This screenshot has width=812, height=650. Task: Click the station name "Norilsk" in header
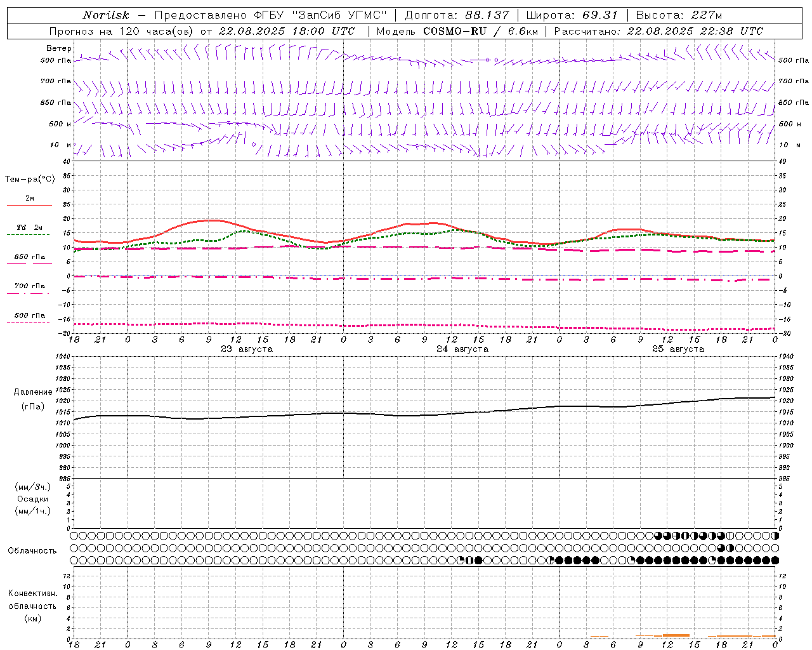[x=106, y=15]
